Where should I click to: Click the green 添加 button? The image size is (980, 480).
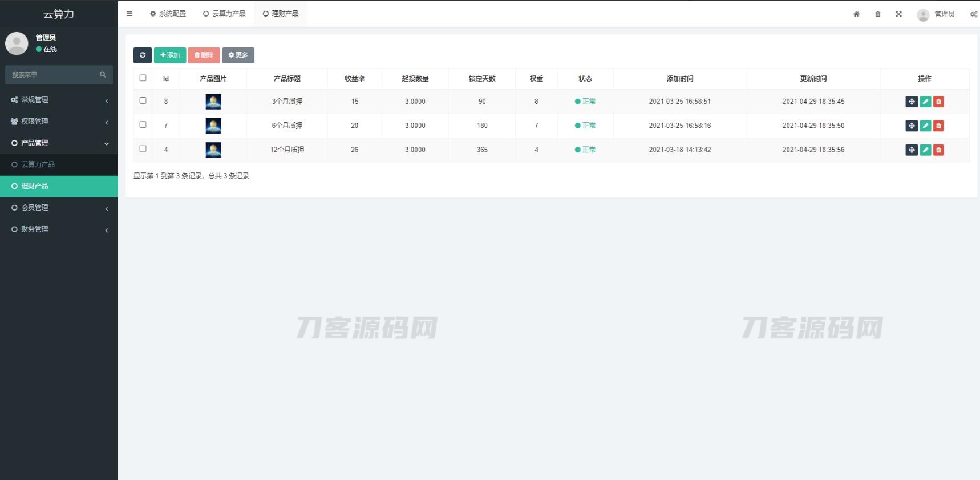[x=170, y=55]
